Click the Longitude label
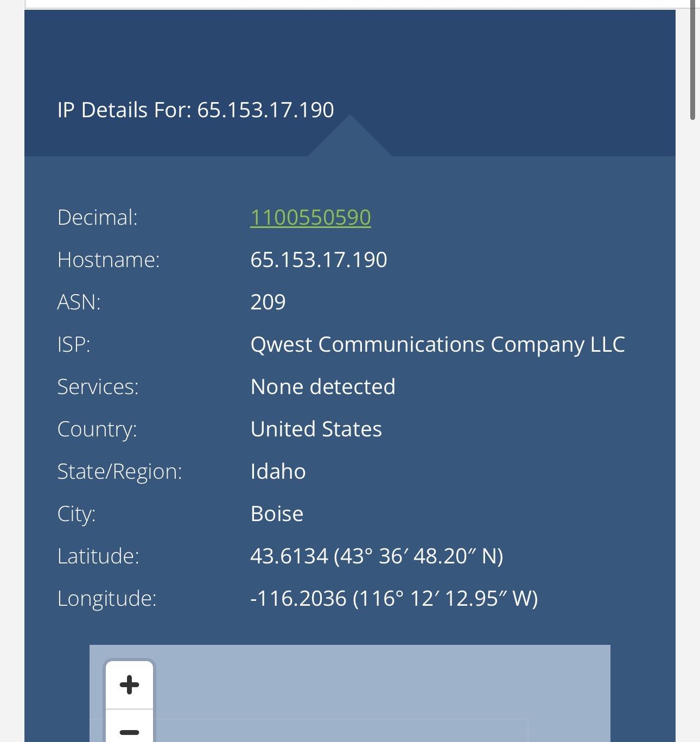This screenshot has height=742, width=700. (x=107, y=598)
